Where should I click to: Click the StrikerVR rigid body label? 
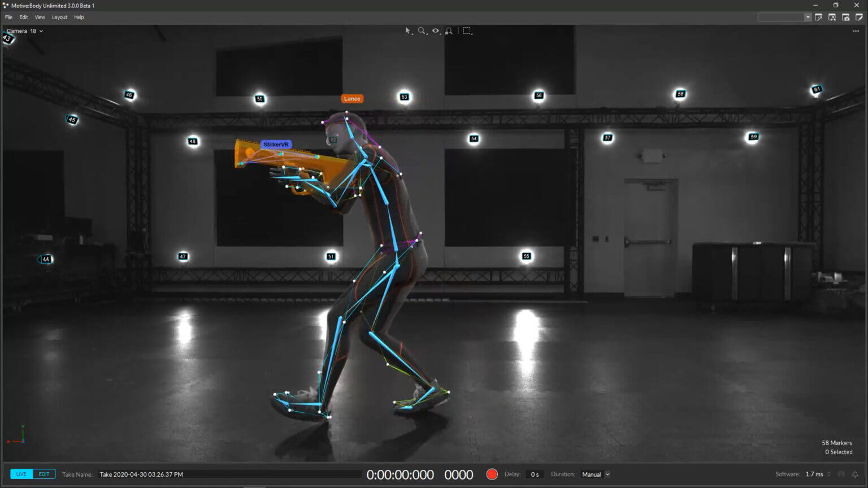tap(276, 145)
